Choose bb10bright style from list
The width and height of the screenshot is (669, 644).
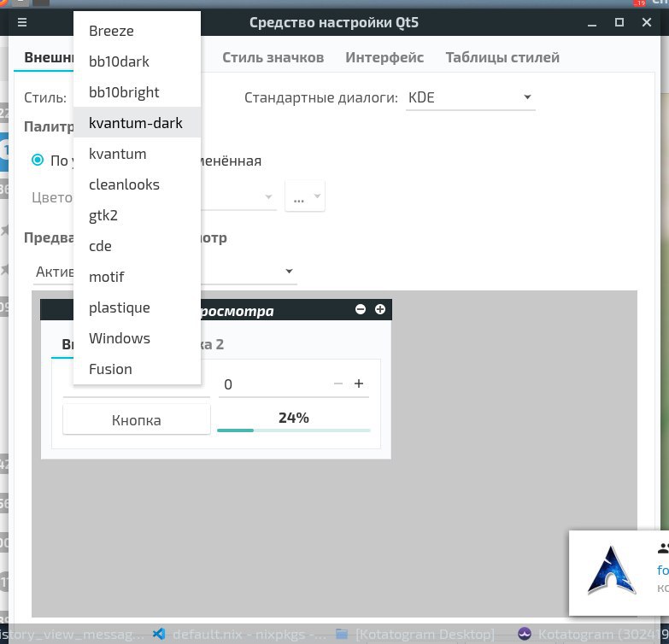point(137,92)
